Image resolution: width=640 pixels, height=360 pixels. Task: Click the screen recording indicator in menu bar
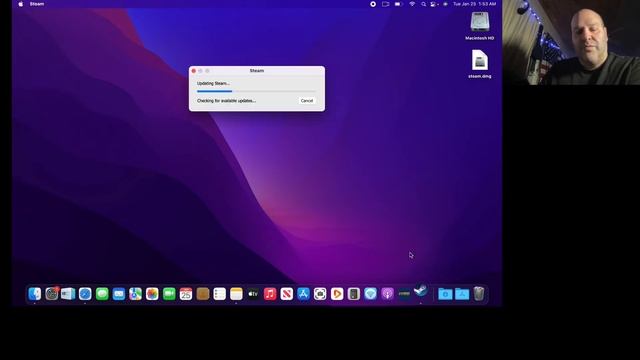[x=373, y=4]
